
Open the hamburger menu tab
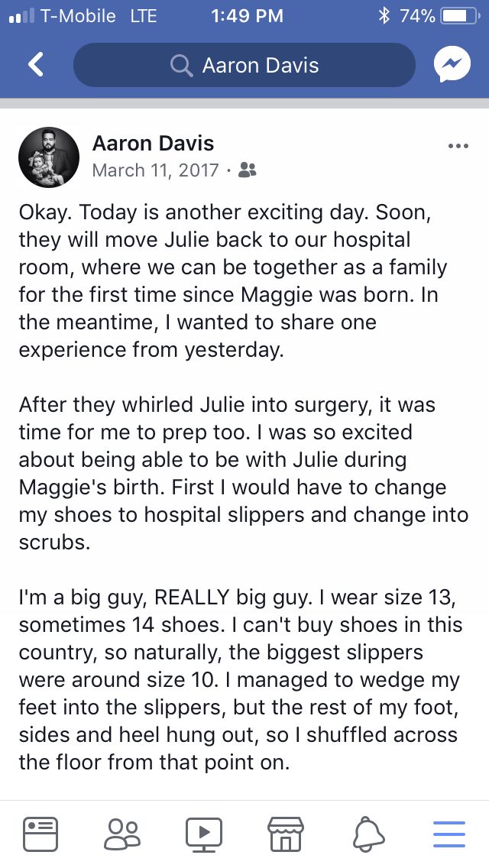pyautogui.click(x=449, y=832)
